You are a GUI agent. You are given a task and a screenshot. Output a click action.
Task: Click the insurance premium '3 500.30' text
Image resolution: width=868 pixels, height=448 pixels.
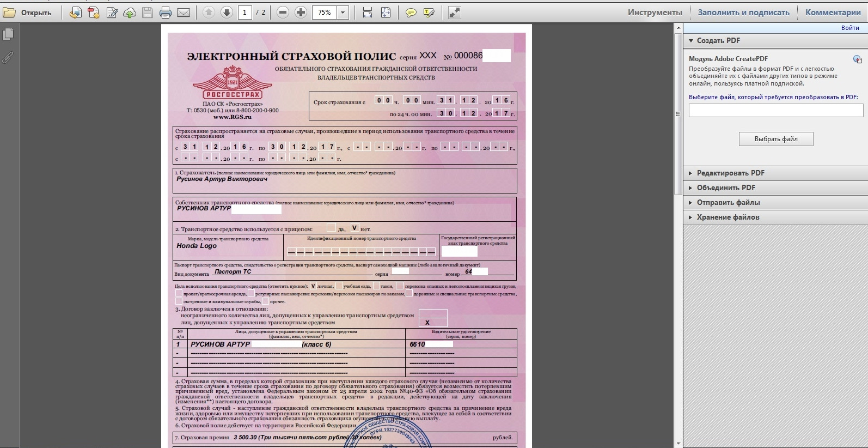[x=246, y=437]
